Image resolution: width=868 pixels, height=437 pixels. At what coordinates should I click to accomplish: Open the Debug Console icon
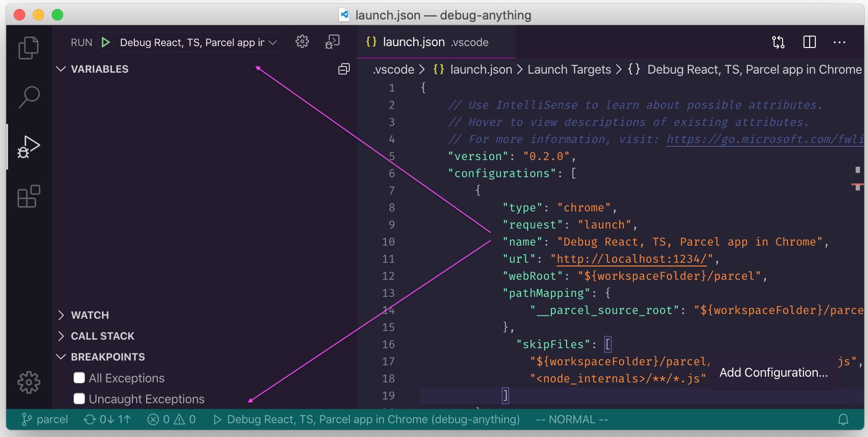[x=332, y=42]
